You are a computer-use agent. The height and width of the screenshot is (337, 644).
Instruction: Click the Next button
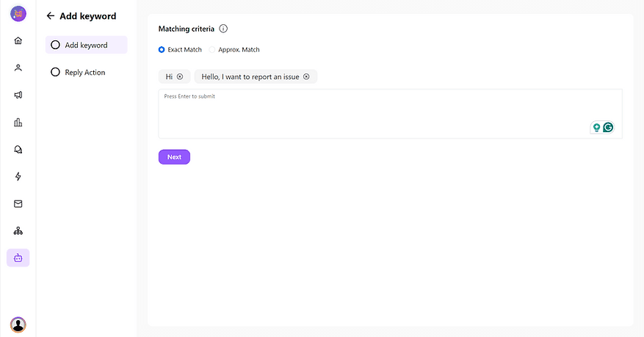pos(174,157)
